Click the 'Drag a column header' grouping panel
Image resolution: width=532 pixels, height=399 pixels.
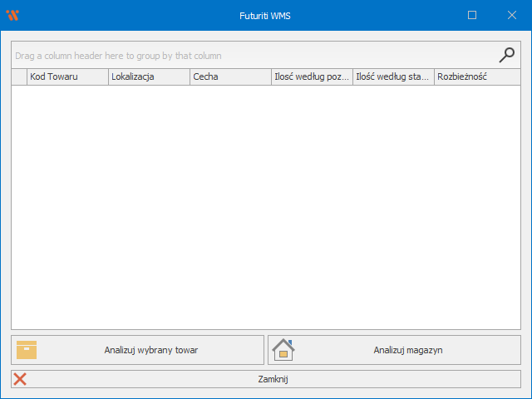(249, 56)
